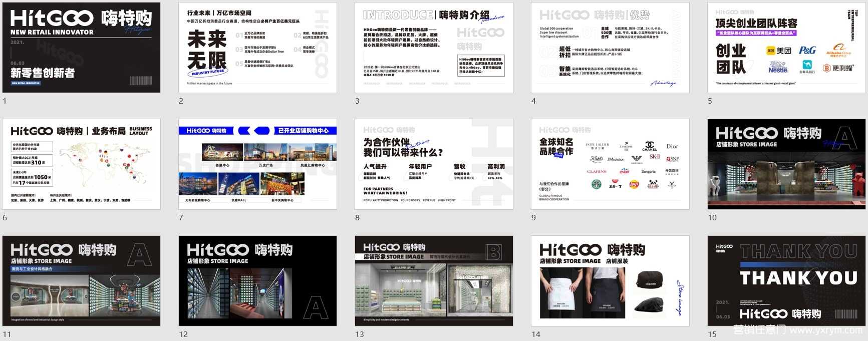Click the slide number "12" label
The height and width of the screenshot is (341, 868).
(x=183, y=334)
